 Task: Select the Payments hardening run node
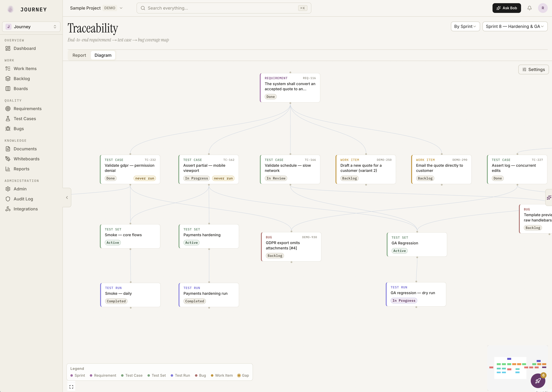coord(209,295)
